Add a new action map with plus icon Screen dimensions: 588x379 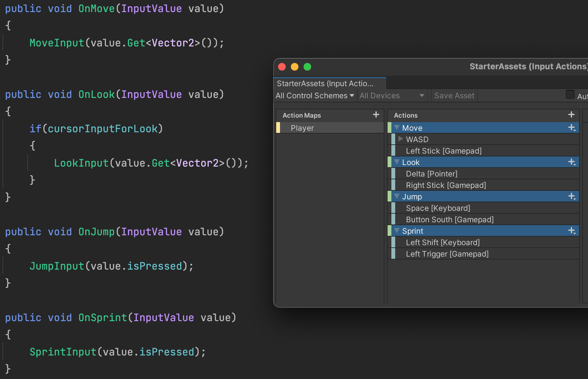(x=376, y=115)
